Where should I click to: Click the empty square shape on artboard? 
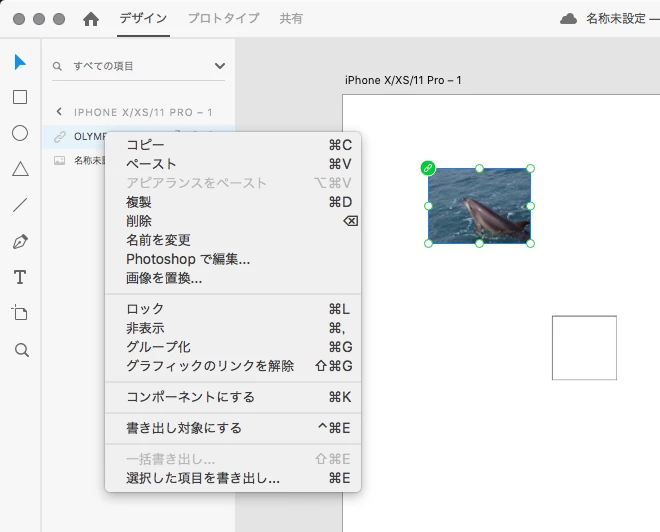(x=584, y=348)
